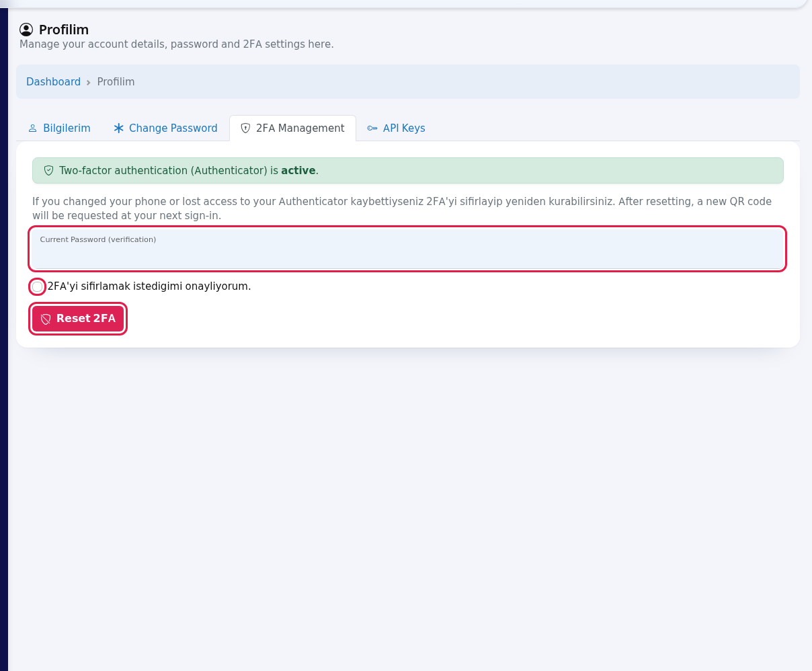Click the key icon on API Keys tab

click(372, 128)
